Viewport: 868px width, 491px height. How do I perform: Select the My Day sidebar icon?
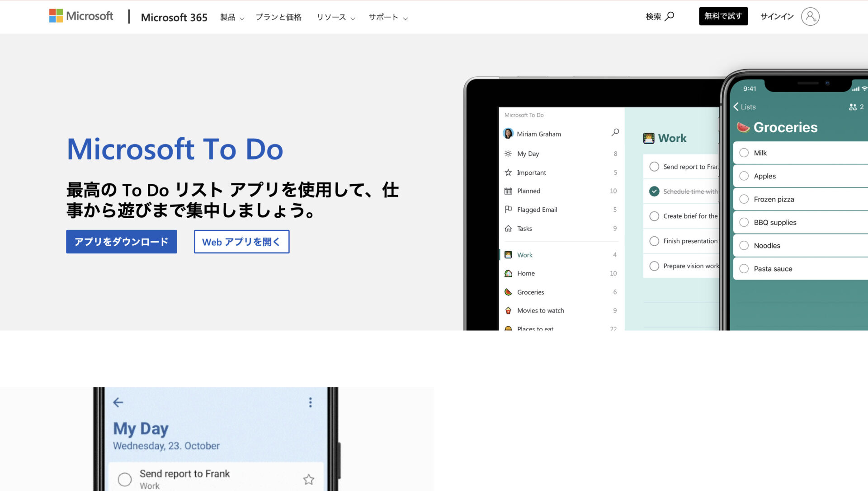click(509, 154)
